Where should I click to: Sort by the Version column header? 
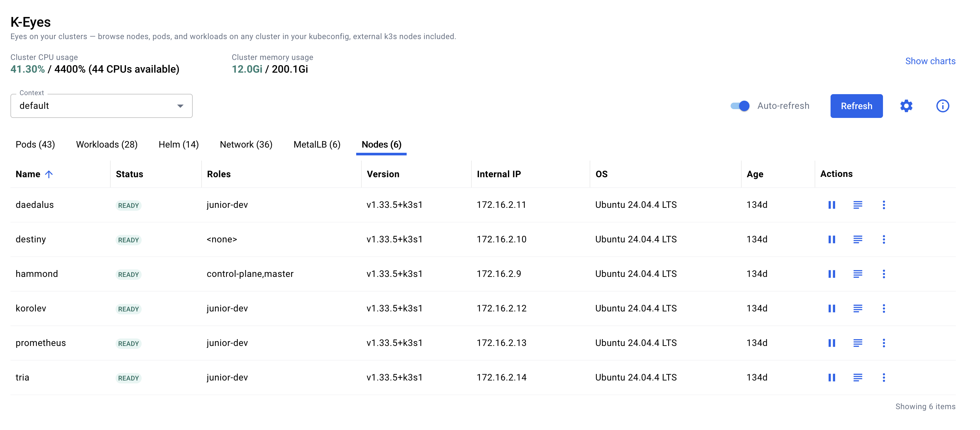383,174
